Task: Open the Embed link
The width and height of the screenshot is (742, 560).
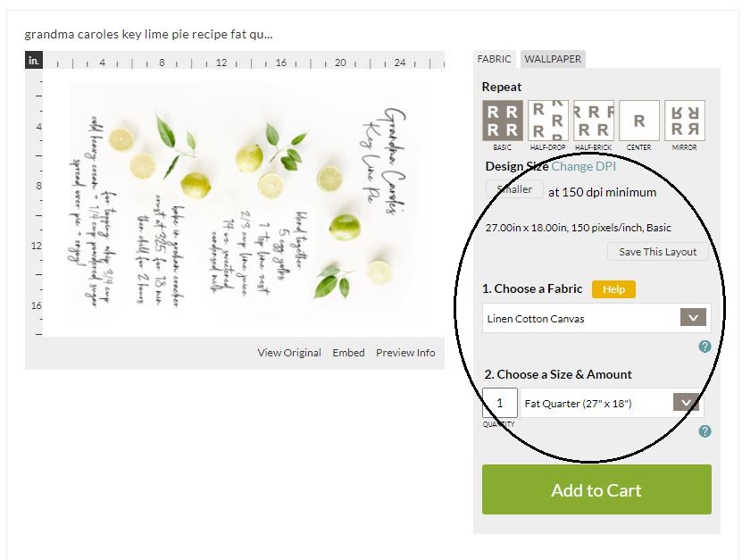Action: 348,353
